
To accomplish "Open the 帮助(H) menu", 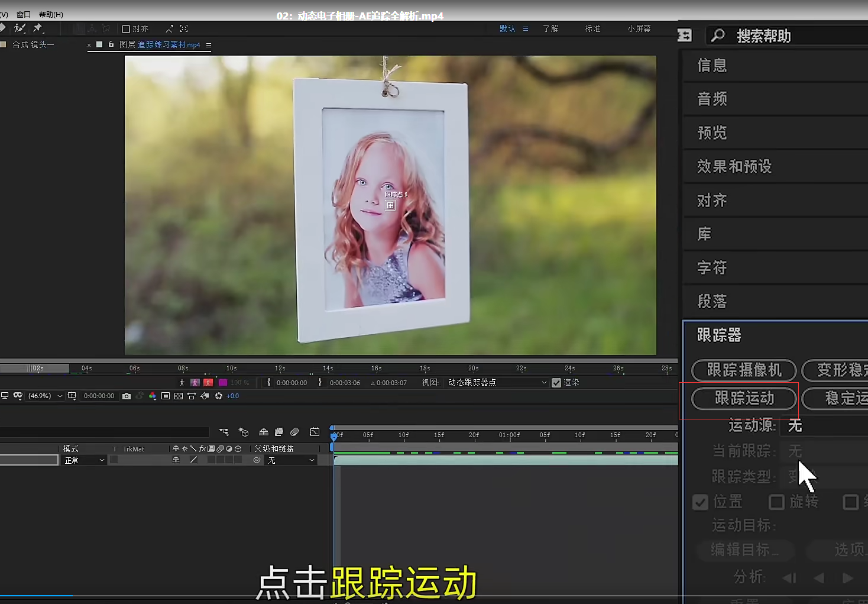I will click(51, 14).
